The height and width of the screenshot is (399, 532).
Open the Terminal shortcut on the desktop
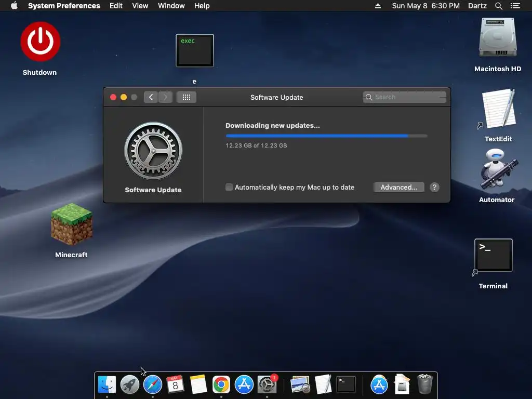click(x=494, y=256)
